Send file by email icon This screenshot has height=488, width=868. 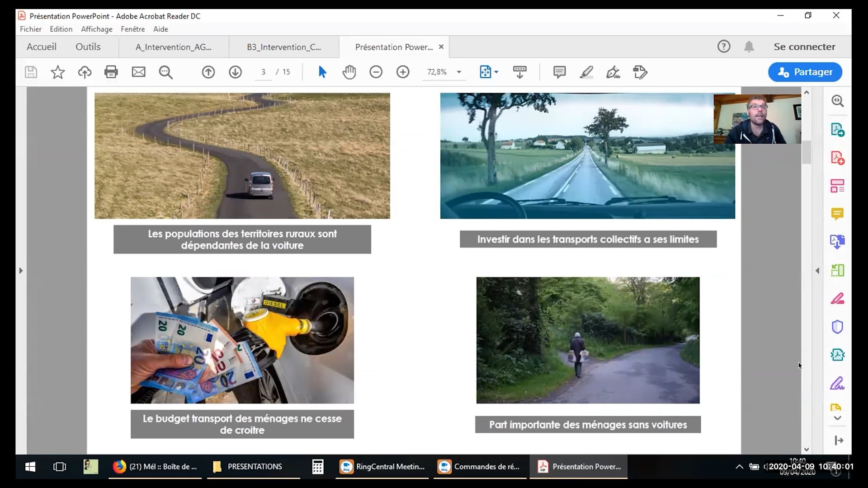coord(138,72)
